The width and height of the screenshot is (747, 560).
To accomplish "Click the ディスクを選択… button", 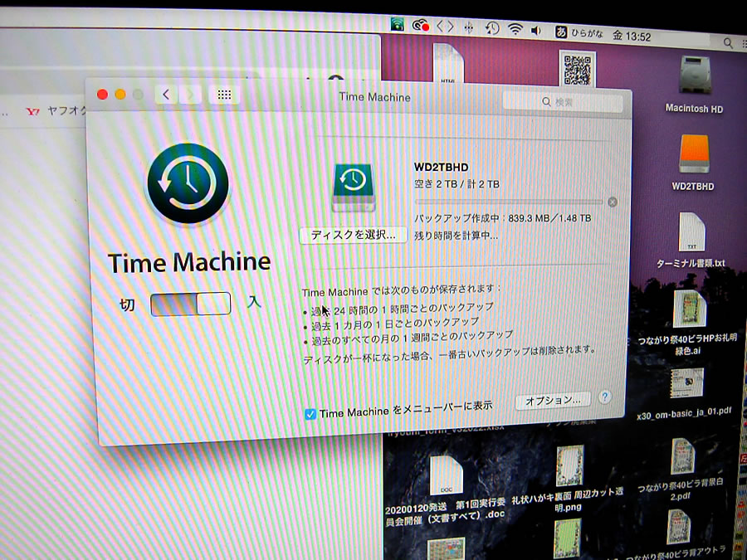I will (353, 235).
